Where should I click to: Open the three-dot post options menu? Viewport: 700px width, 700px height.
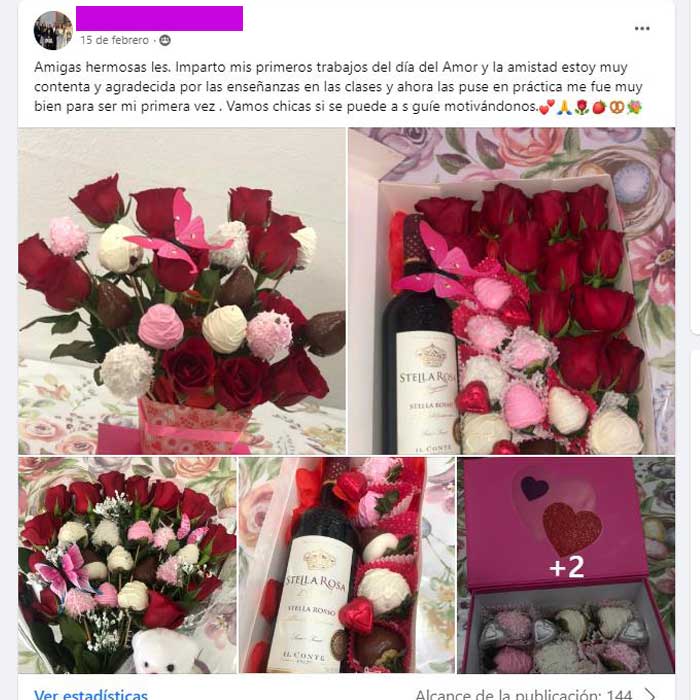[x=642, y=29]
